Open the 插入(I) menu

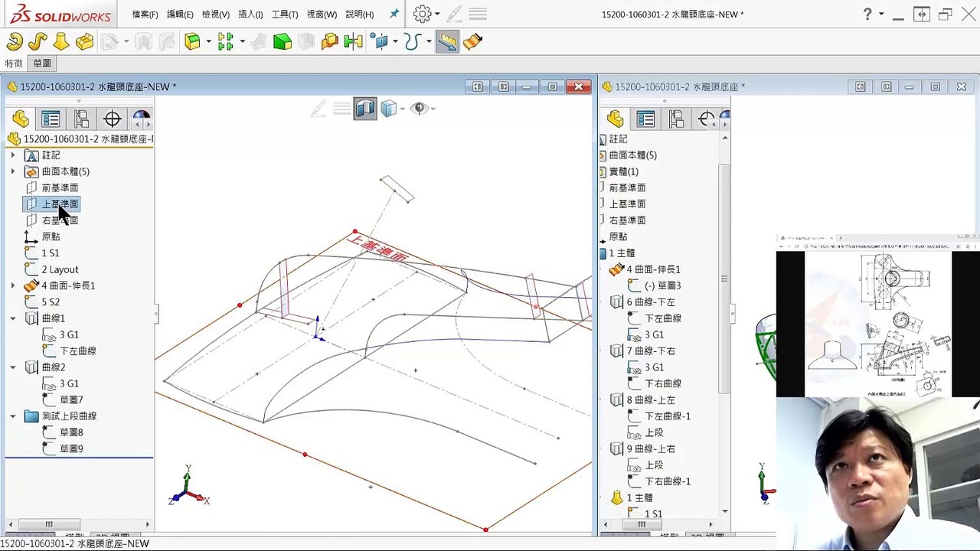250,14
